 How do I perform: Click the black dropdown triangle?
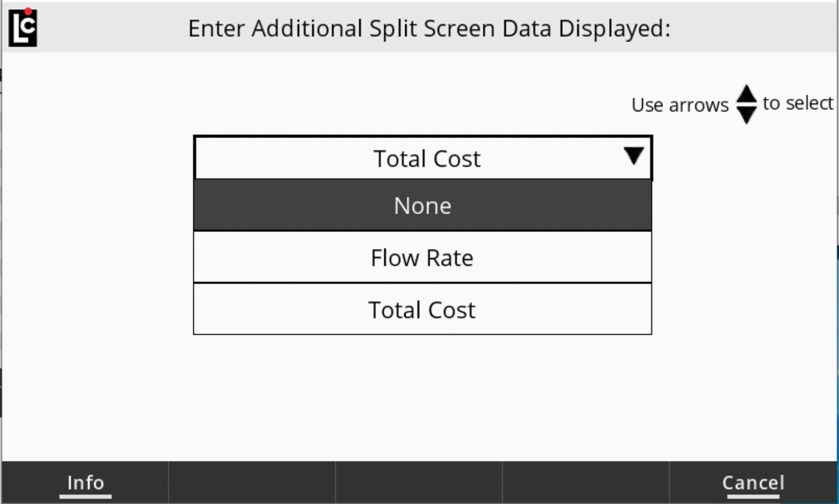pyautogui.click(x=634, y=157)
